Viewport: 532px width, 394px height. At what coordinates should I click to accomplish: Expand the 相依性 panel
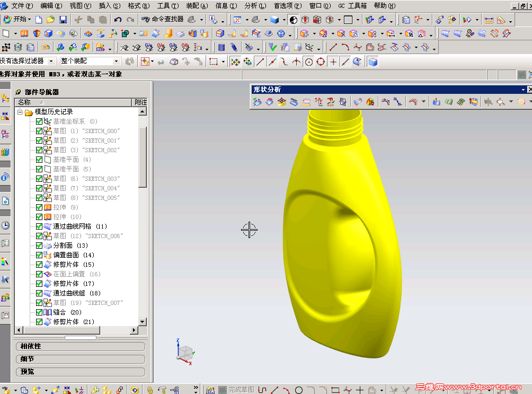tap(81, 346)
